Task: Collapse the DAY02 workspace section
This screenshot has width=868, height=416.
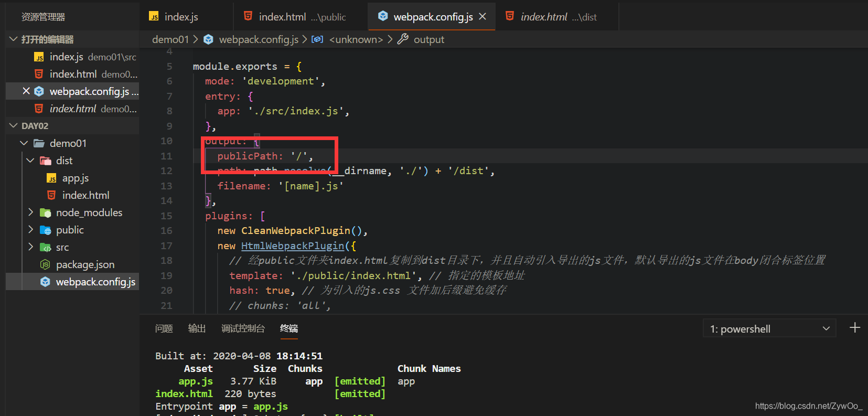Action: pyautogui.click(x=14, y=125)
